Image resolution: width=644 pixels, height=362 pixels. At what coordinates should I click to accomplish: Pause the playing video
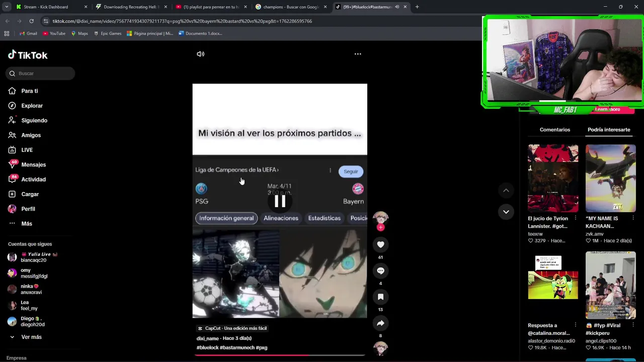pos(280,201)
